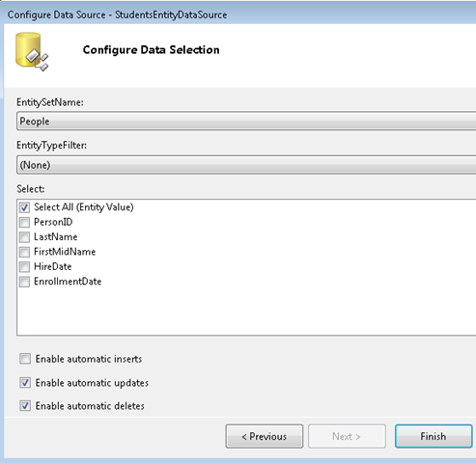Click Finish to complete the wizard
The image size is (476, 463).
(x=434, y=436)
